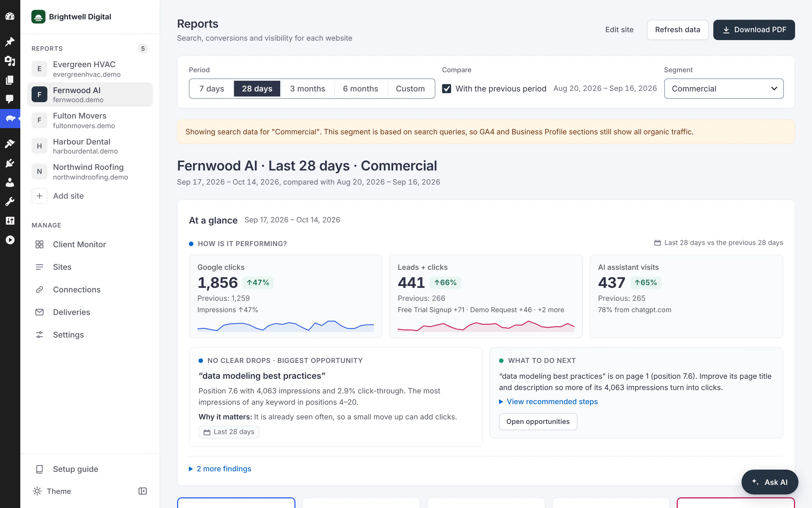Open Plugins via the plug icon
This screenshot has height=508, width=812.
10,163
